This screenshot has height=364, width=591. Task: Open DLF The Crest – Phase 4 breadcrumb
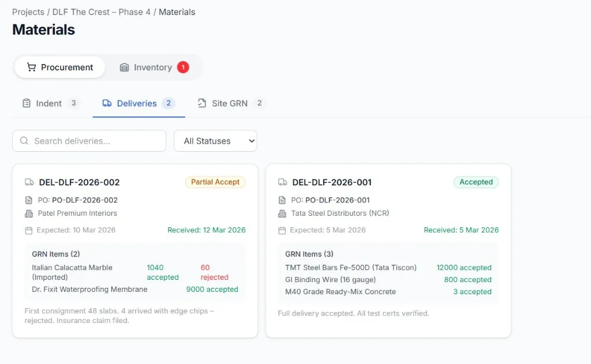[x=102, y=12]
